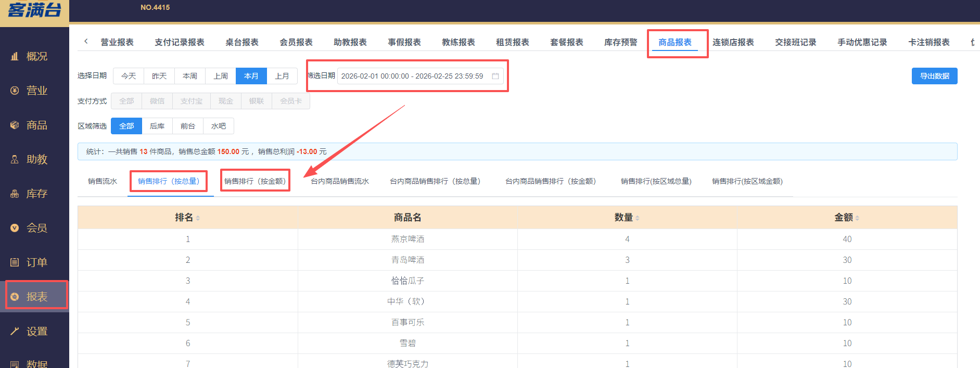Click the 营业 business sidebar icon
The image size is (980, 368).
click(x=15, y=91)
